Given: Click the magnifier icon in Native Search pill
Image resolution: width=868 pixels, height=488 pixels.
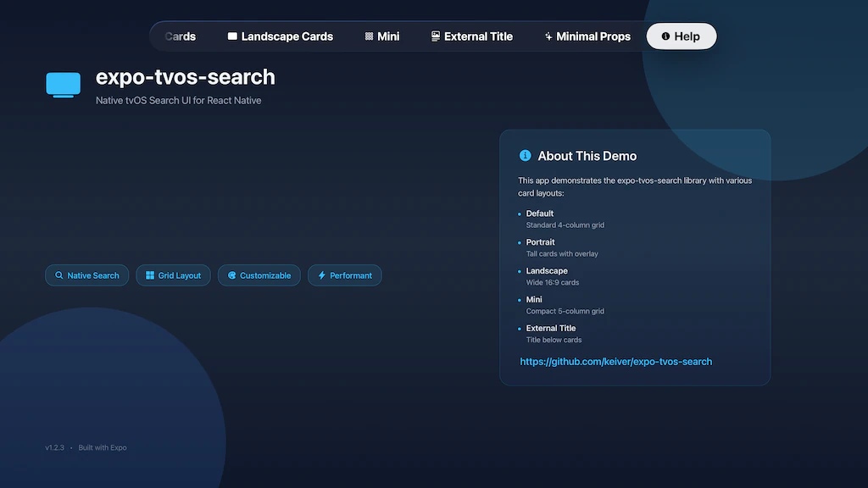Looking at the screenshot, I should click(58, 274).
